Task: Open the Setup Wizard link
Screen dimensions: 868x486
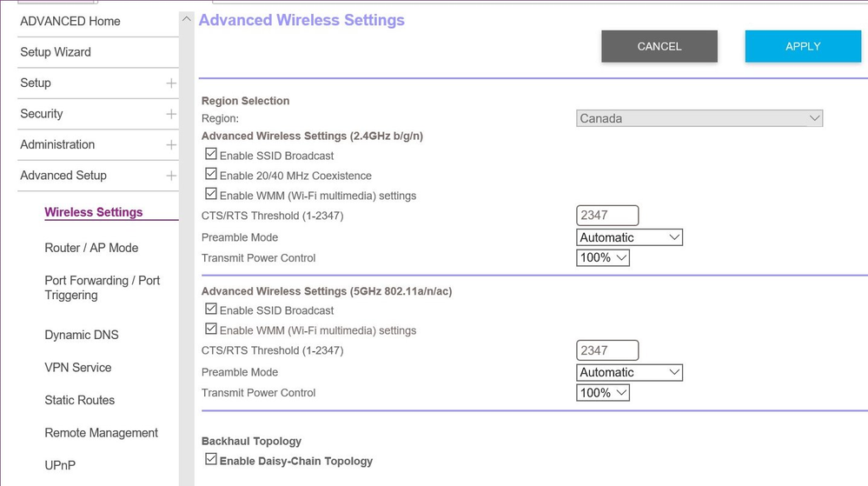Action: (x=56, y=52)
